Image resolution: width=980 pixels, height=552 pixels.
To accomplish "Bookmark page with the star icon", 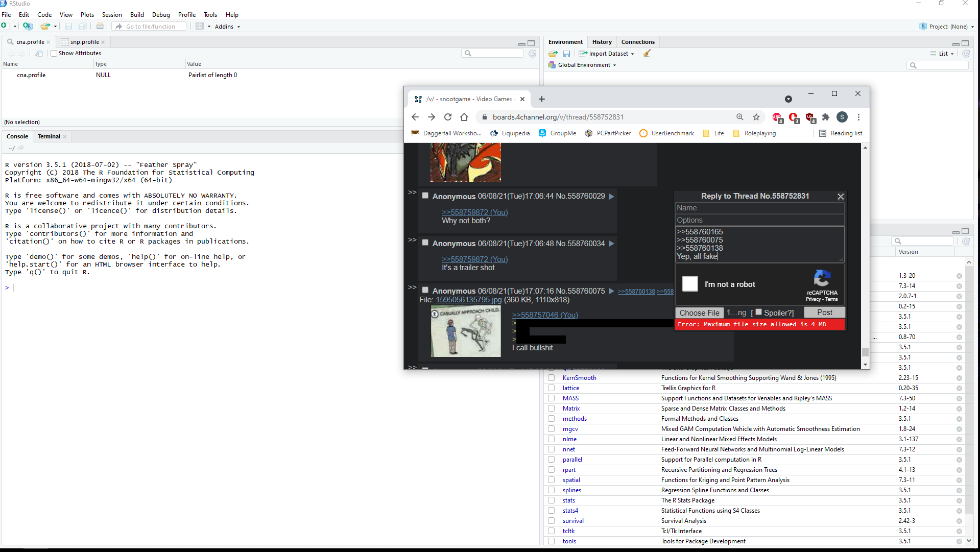I will click(x=756, y=117).
